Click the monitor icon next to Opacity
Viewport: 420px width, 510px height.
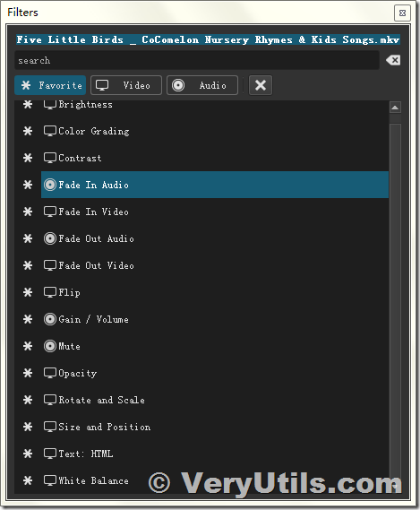[x=50, y=373]
